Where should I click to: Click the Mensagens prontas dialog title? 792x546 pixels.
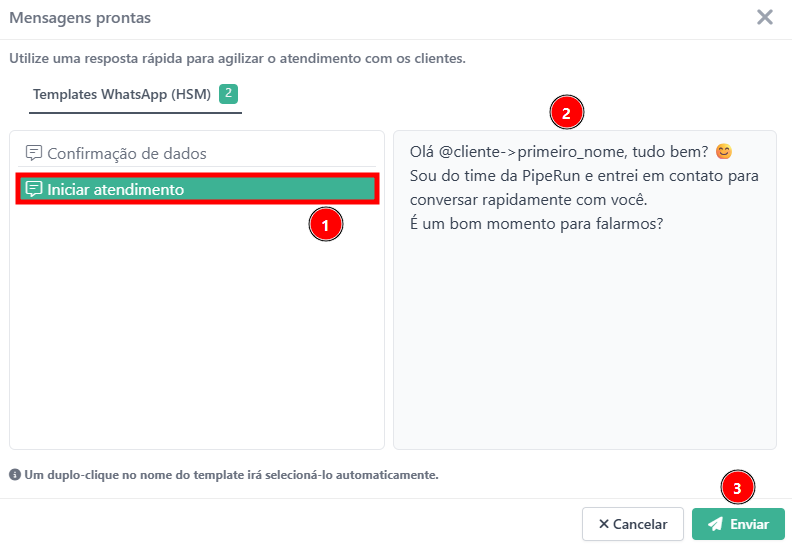(x=80, y=17)
